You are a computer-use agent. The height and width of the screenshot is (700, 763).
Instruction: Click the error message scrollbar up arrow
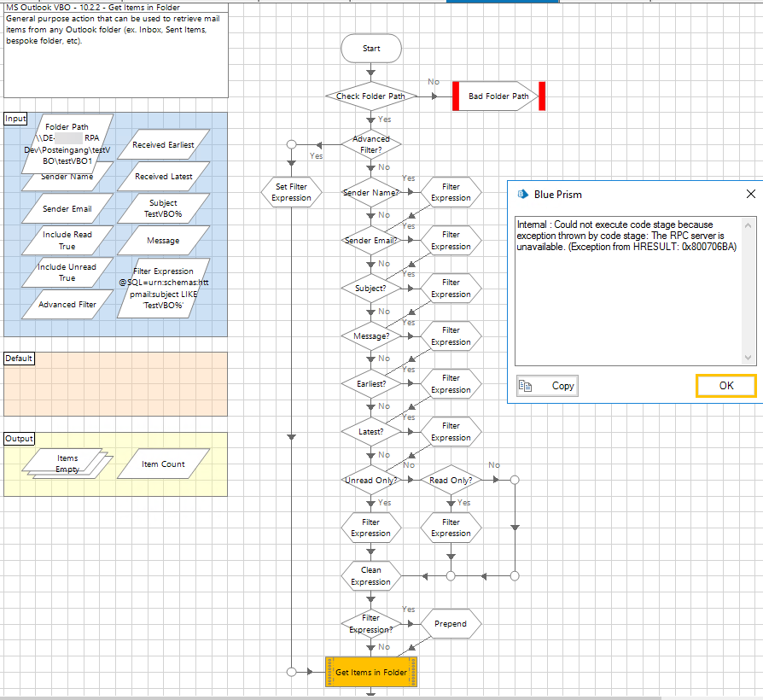748,225
